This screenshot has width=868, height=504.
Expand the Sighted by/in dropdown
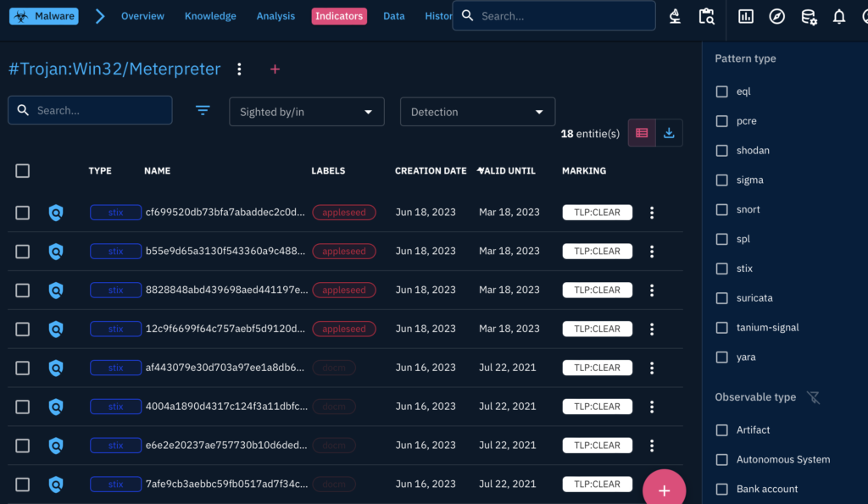[306, 112]
